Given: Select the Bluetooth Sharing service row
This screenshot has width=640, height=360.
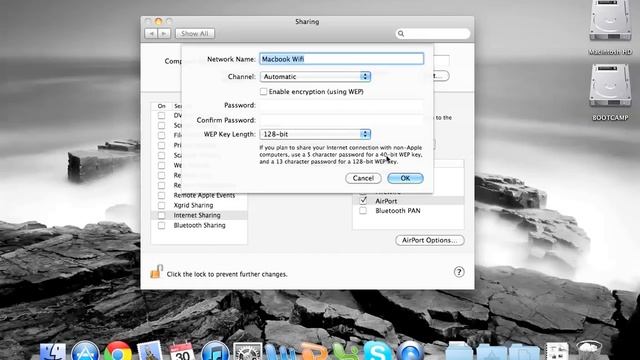Looking at the screenshot, I should click(199, 225).
